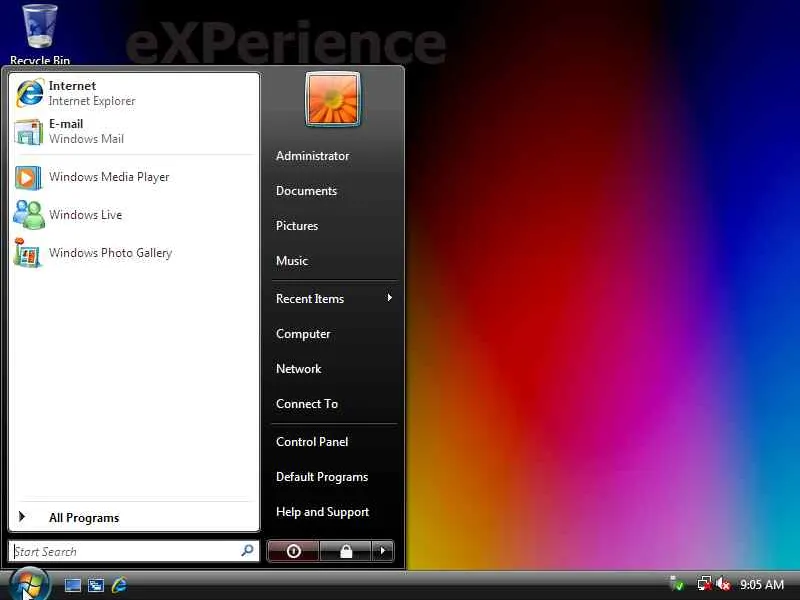
Task: Expand the Recent Items submenu arrow
Action: click(x=389, y=297)
